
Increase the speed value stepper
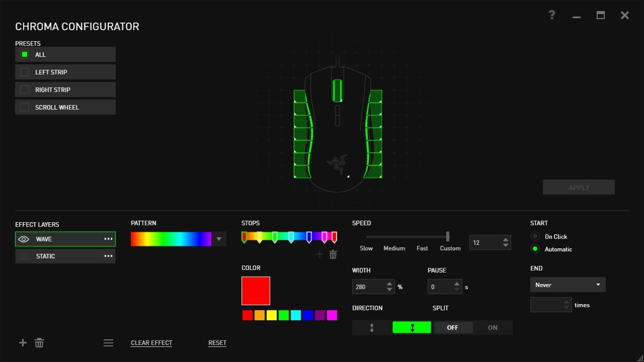(x=505, y=240)
